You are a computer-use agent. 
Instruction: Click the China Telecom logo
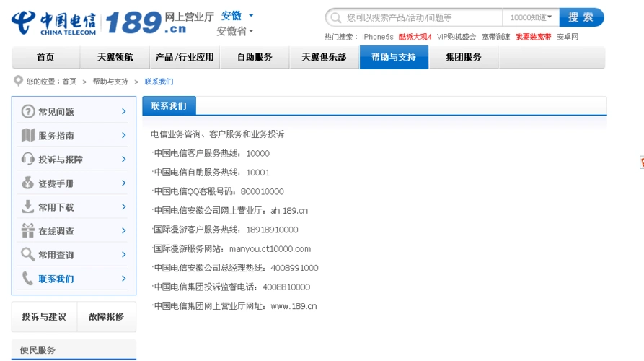tap(54, 22)
